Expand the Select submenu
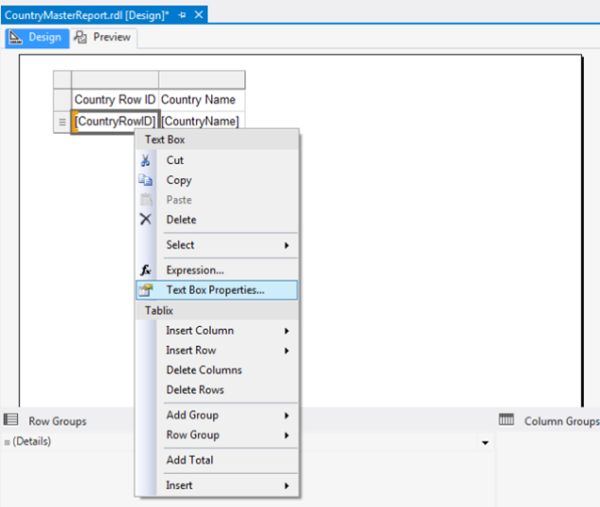This screenshot has width=600, height=507. [x=217, y=245]
